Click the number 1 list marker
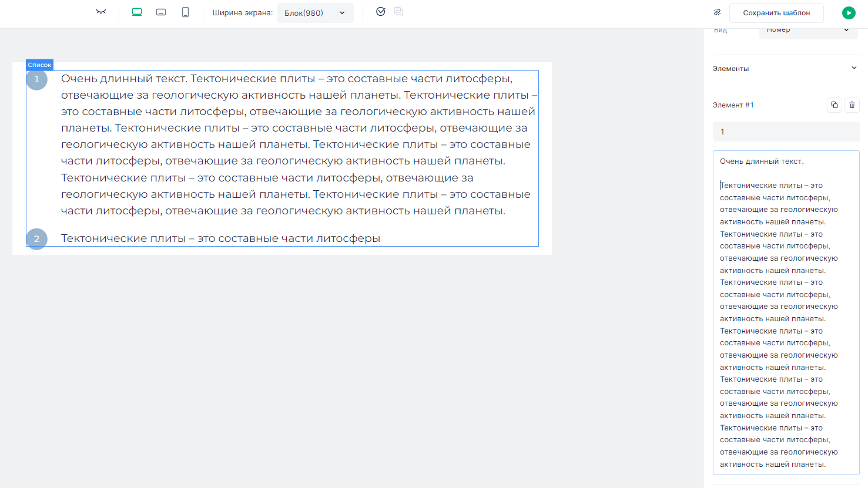The image size is (868, 488). [36, 79]
